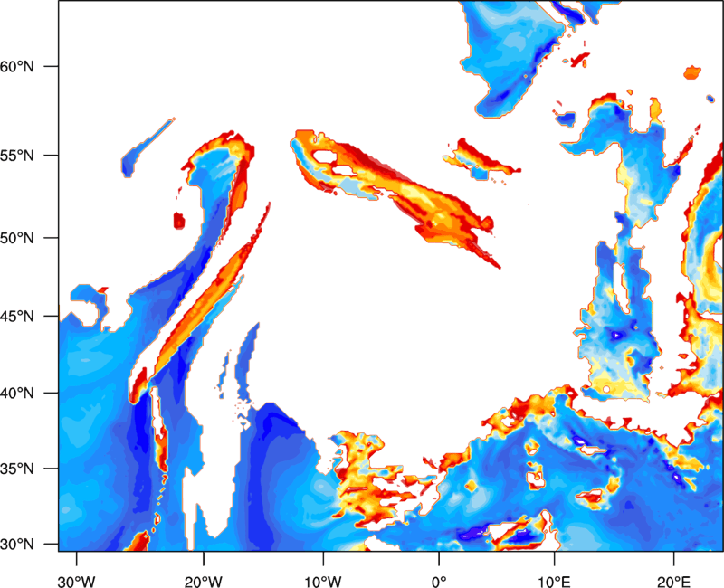Click the 55°N latitude label

click(x=17, y=156)
